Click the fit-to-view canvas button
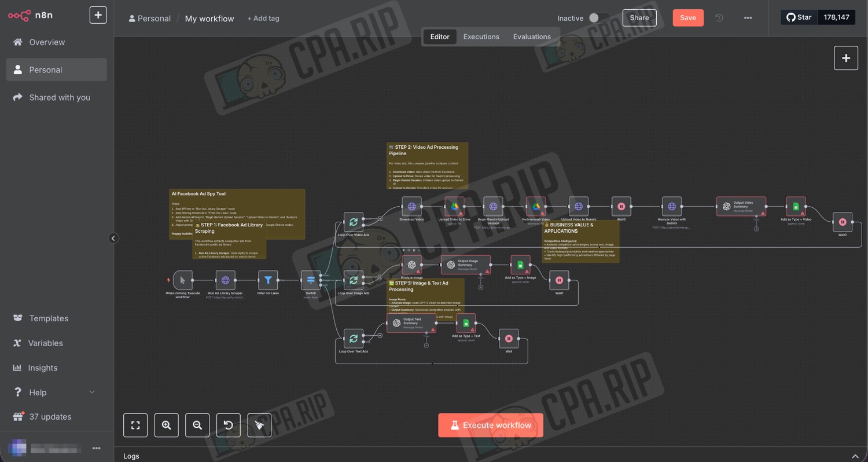 (x=135, y=425)
